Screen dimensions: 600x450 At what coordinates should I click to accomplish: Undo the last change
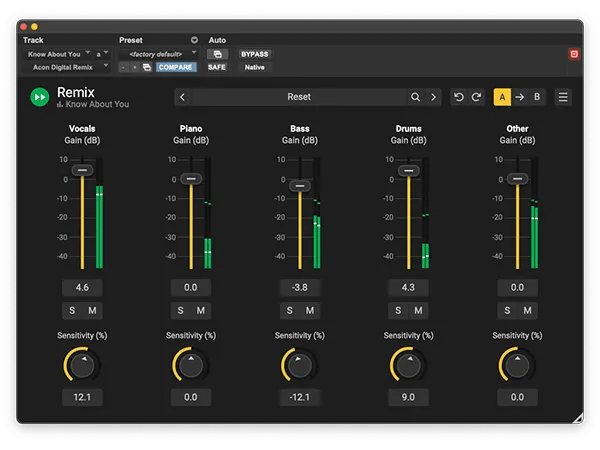459,97
